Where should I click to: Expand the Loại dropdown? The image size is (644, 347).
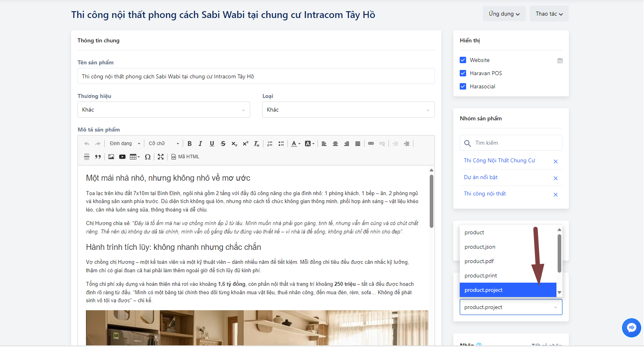[x=348, y=110]
